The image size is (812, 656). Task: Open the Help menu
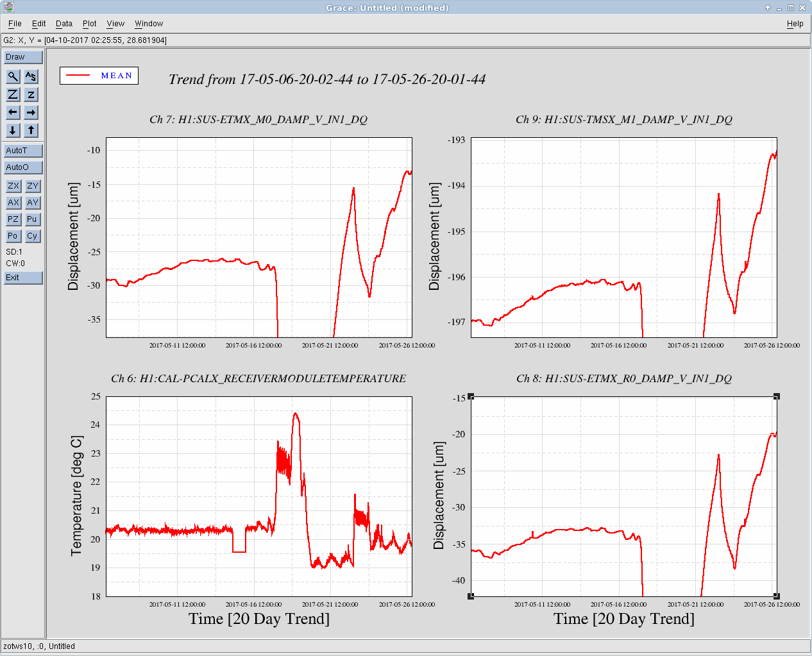click(795, 24)
